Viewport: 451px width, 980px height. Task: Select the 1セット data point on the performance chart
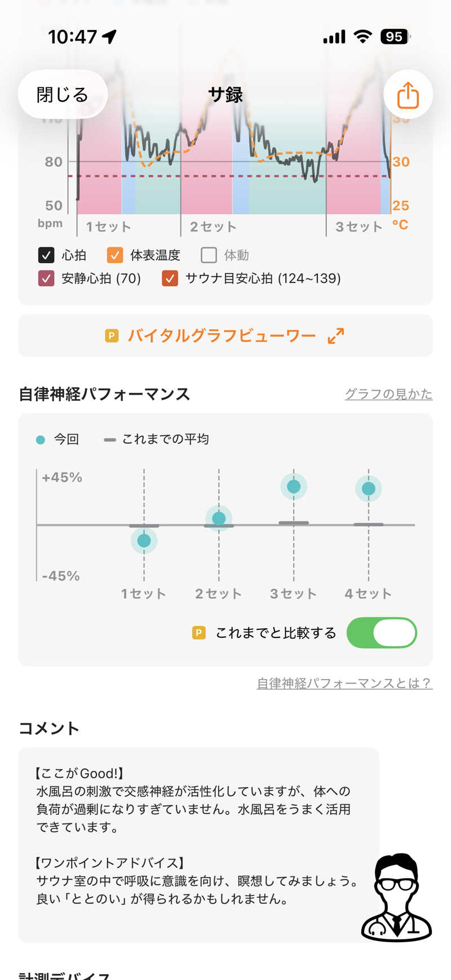click(144, 540)
